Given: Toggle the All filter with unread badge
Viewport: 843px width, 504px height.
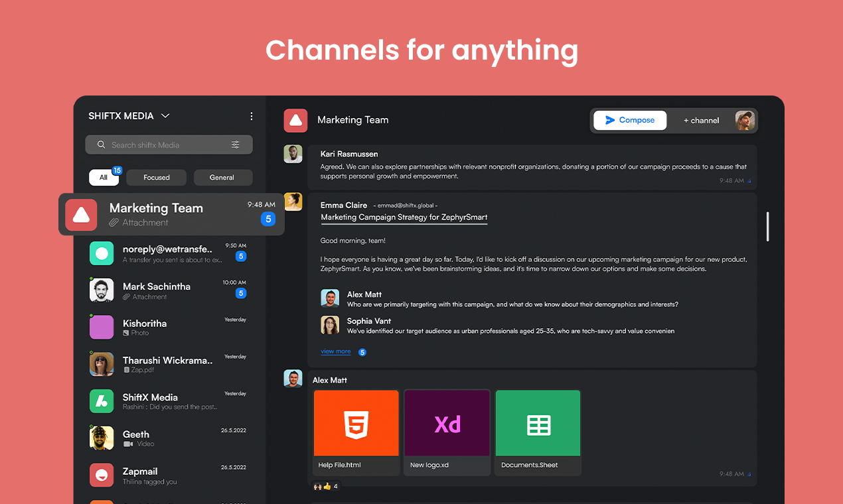Looking at the screenshot, I should coord(104,177).
